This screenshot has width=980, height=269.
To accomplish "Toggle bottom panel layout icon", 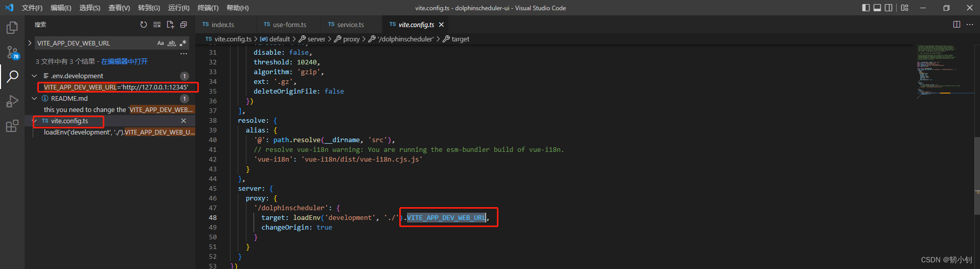I will pos(877,8).
